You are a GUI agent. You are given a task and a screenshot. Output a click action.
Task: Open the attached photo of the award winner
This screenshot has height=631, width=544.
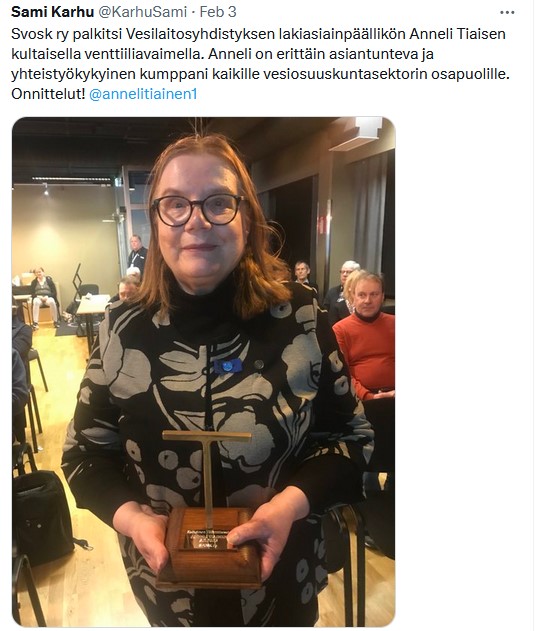pyautogui.click(x=204, y=371)
